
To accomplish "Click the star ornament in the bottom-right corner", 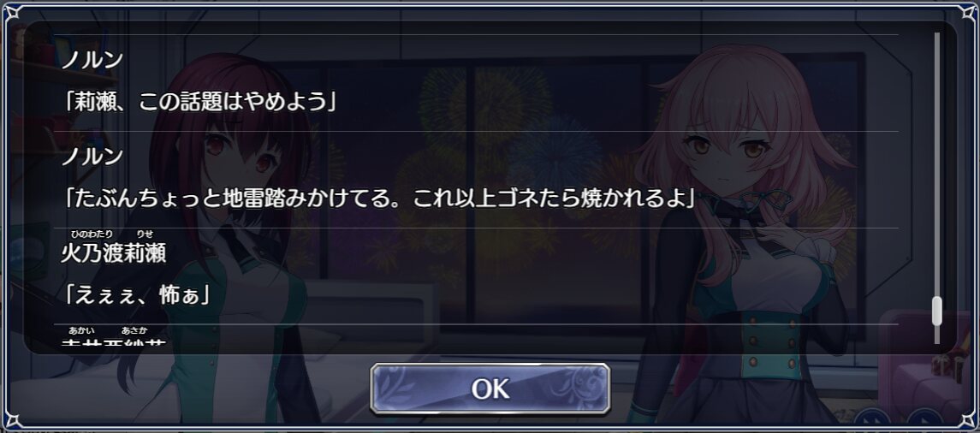I will tap(969, 422).
